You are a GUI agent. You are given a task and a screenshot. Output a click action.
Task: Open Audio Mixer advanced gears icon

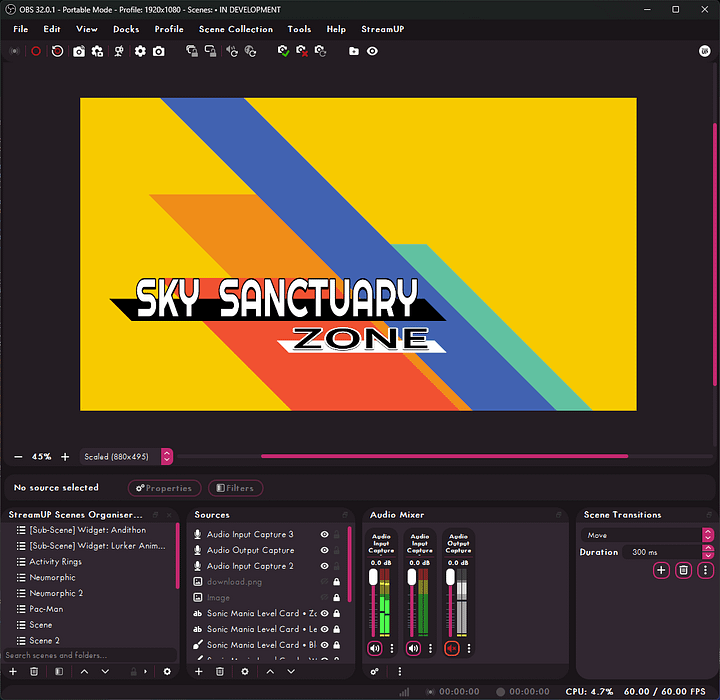tap(375, 672)
